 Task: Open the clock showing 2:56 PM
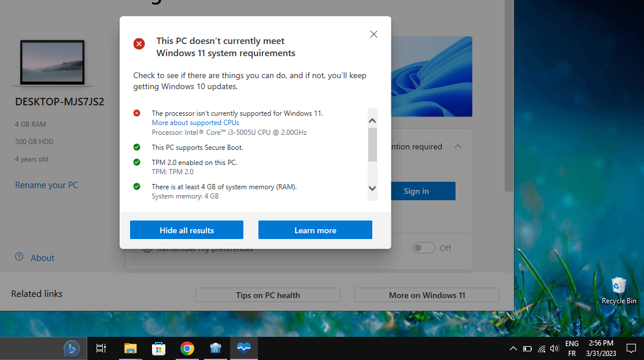click(601, 348)
